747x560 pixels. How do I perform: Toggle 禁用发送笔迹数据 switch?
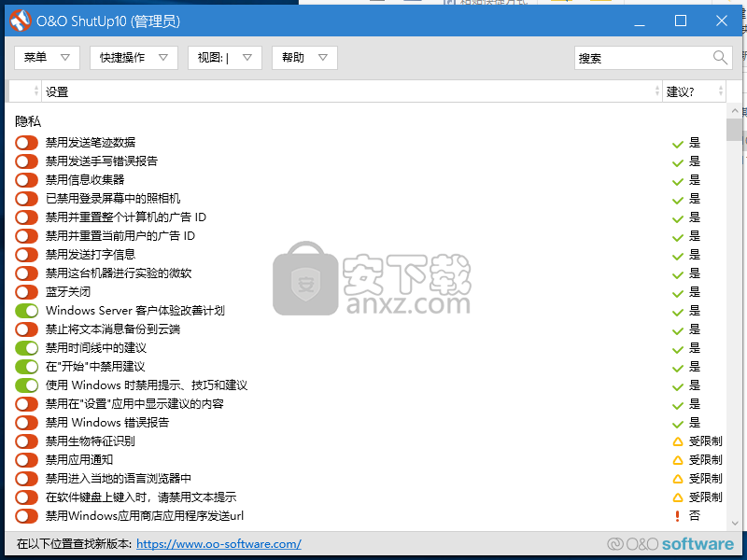26,143
